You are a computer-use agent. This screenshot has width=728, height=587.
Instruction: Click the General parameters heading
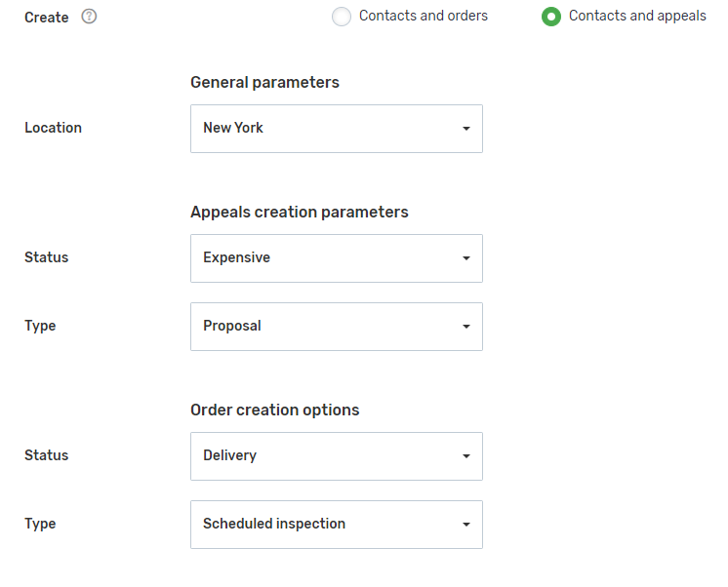point(264,83)
